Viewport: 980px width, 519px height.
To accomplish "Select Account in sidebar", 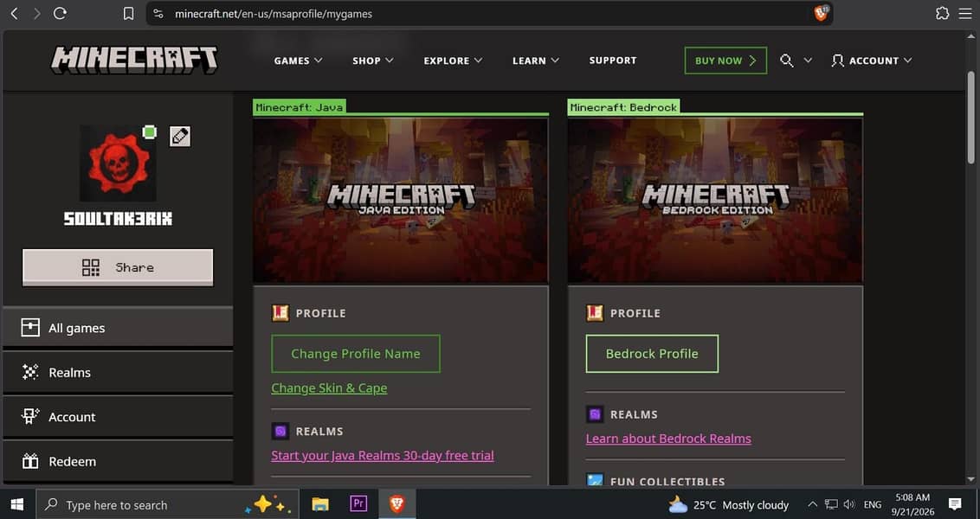I will click(118, 417).
